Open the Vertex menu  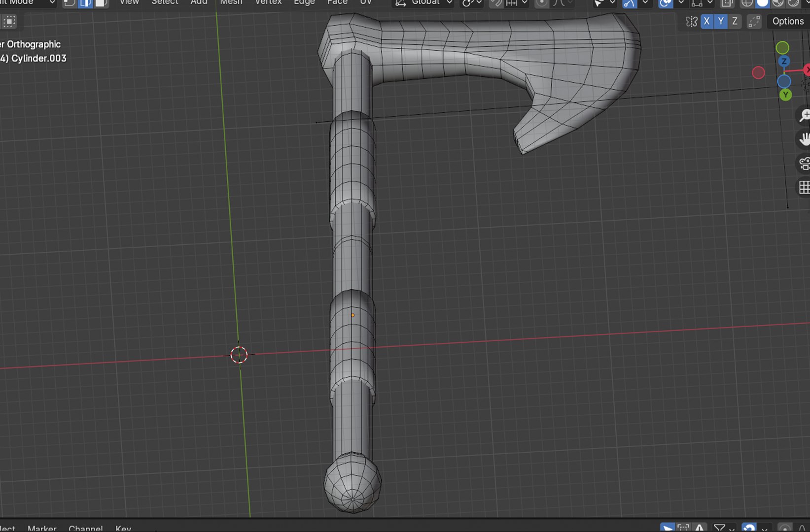(x=268, y=2)
